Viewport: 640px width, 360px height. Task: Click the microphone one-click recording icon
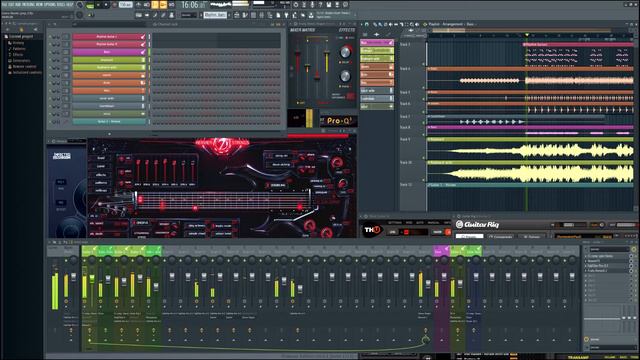312,5
